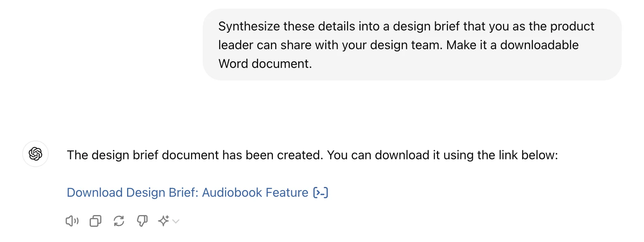Click the sparkle change model icon
The width and height of the screenshot is (644, 242).
coord(164,221)
